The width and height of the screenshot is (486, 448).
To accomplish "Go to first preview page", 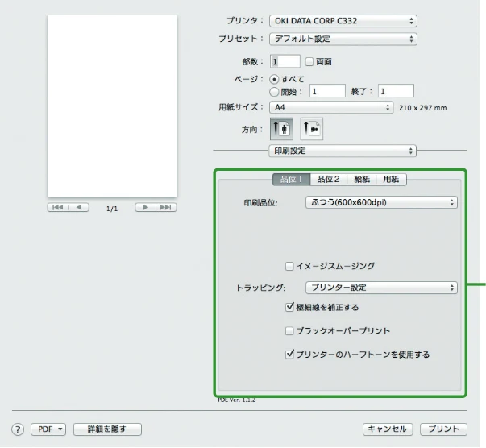I will click(x=58, y=207).
